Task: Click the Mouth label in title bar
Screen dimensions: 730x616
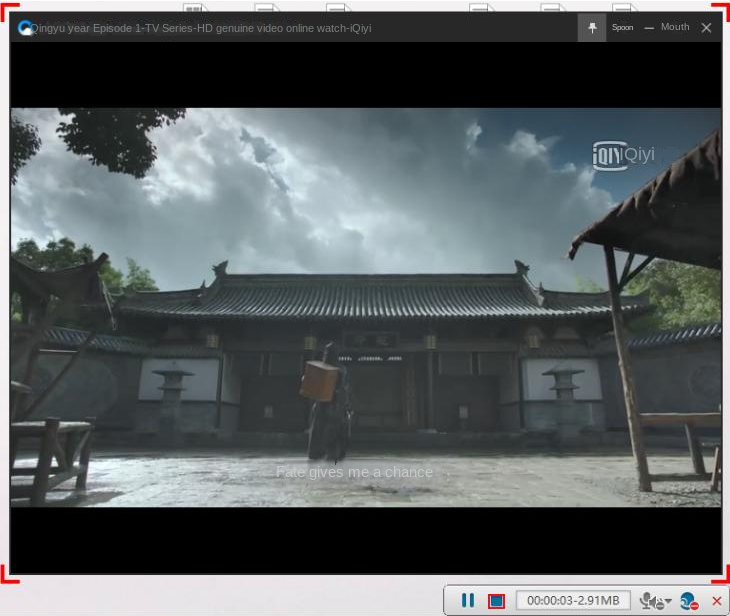Action: click(x=675, y=28)
